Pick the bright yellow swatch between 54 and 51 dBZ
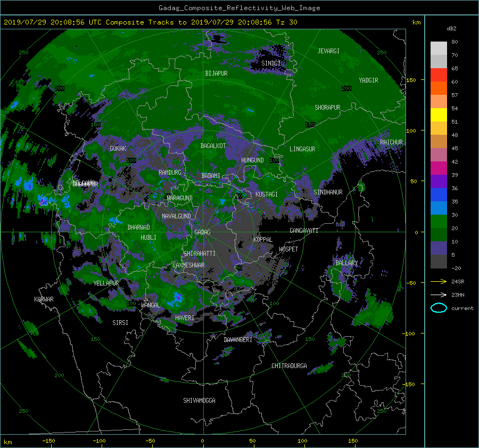Screen dimensions: 479x448 pyautogui.click(x=439, y=115)
